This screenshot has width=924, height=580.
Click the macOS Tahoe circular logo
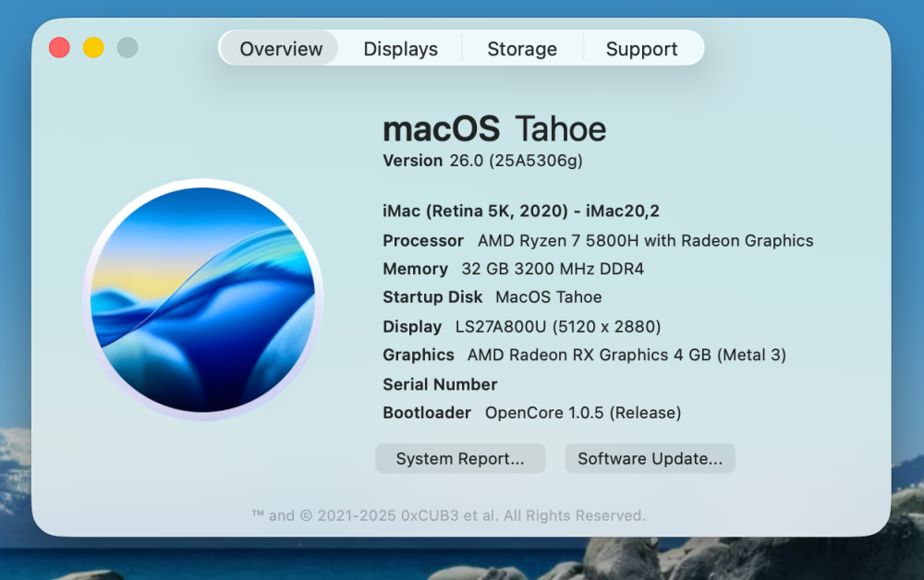203,300
